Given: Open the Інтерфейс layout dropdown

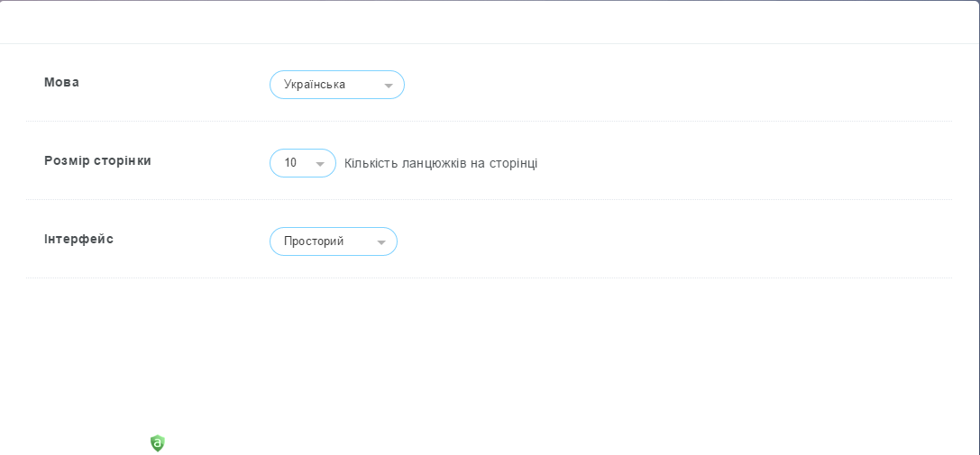Looking at the screenshot, I should [333, 241].
